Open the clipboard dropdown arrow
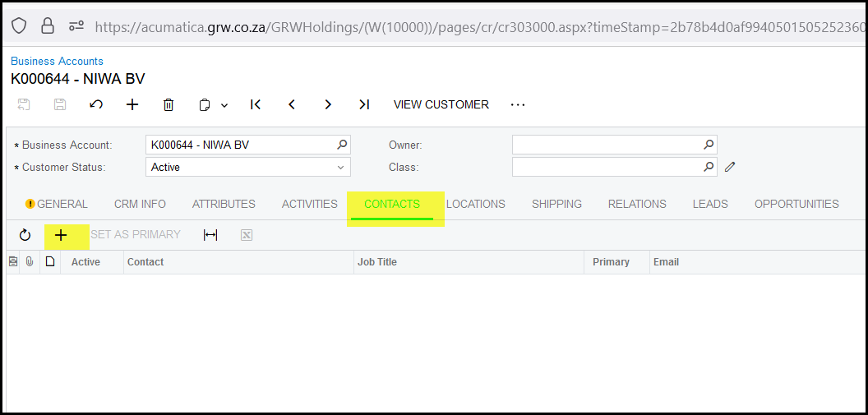Viewport: 868px width, 415px height. coord(224,105)
